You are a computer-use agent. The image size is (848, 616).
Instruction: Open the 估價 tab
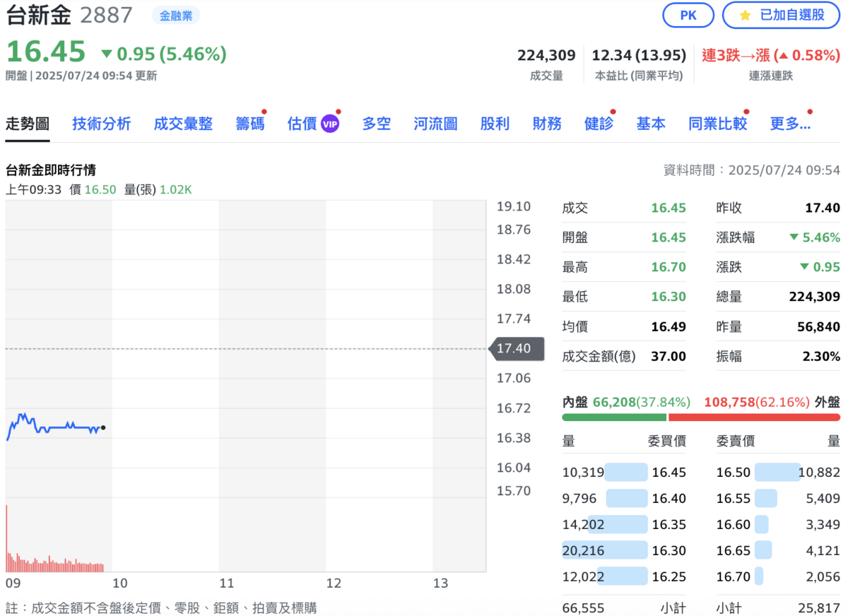click(302, 124)
